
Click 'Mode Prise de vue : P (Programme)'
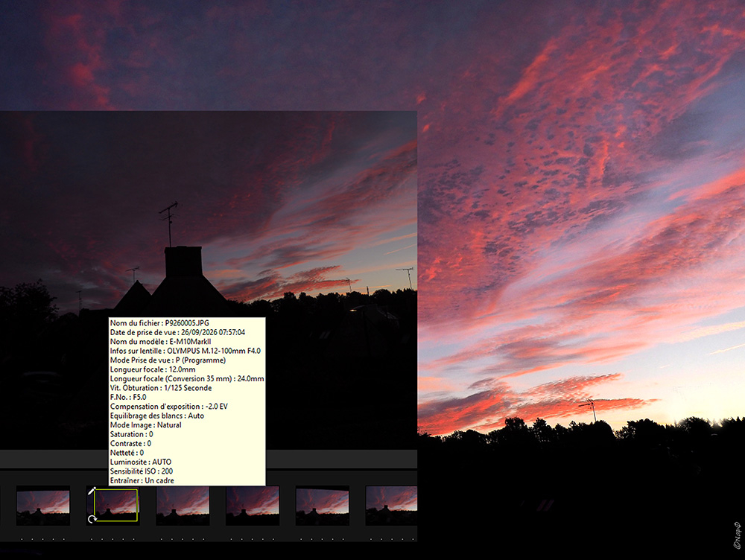tap(168, 360)
